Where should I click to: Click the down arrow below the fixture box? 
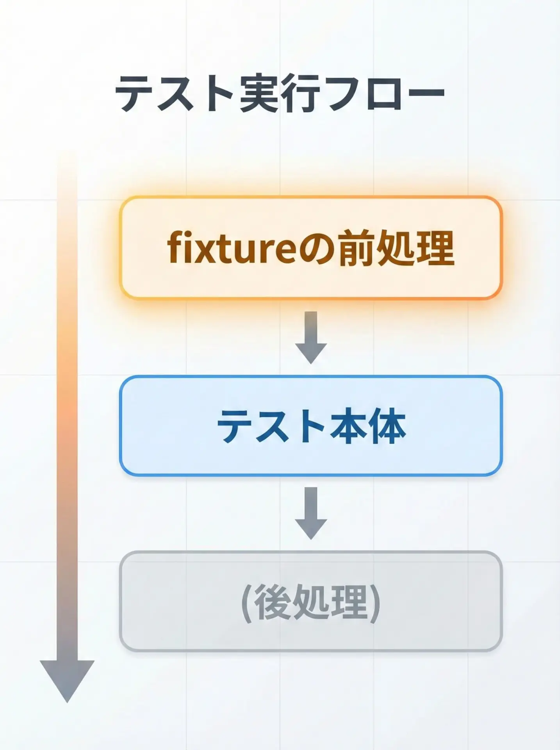click(311, 337)
